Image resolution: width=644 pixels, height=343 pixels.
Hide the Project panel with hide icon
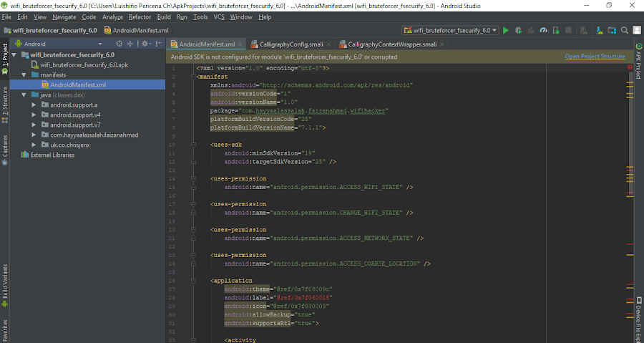click(159, 44)
